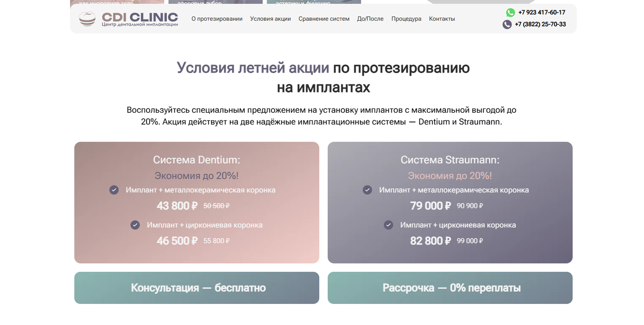This screenshot has width=644, height=325.
Task: Click the pink Система Dentium price card
Action: tap(196, 203)
